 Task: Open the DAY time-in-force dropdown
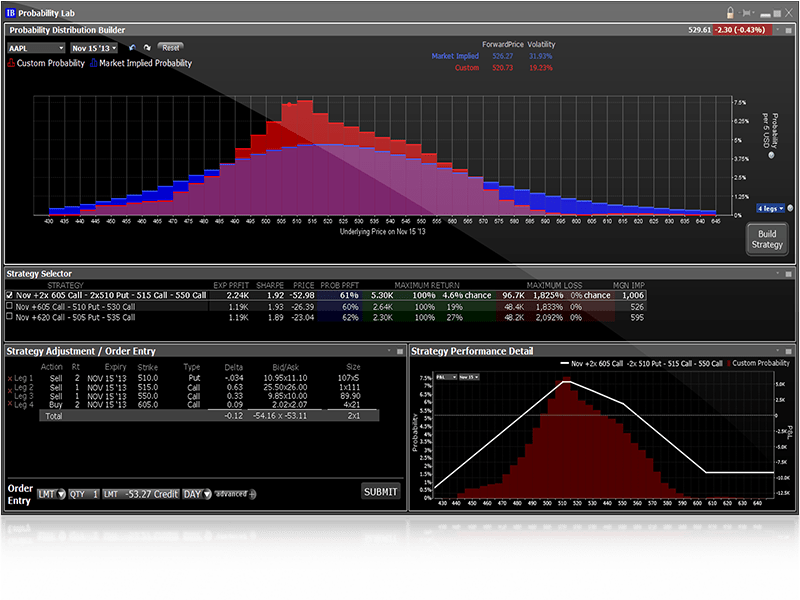click(x=196, y=494)
